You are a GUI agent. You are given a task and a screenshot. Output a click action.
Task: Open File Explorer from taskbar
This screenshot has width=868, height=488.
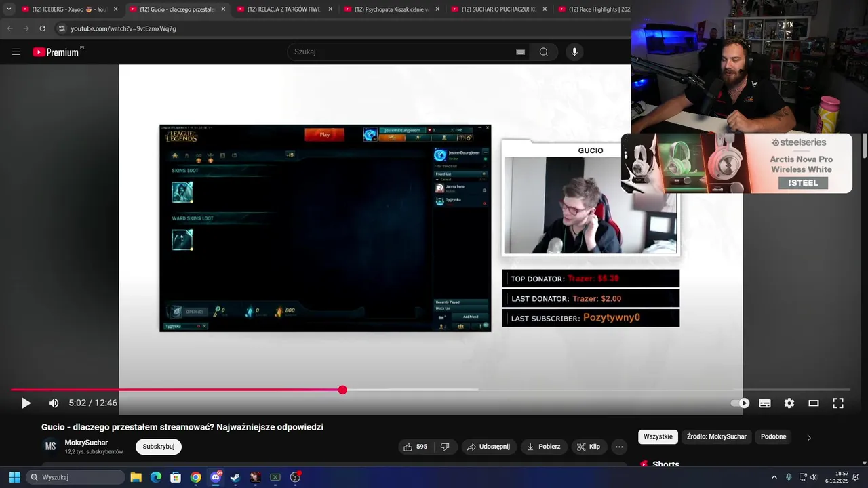pyautogui.click(x=136, y=477)
